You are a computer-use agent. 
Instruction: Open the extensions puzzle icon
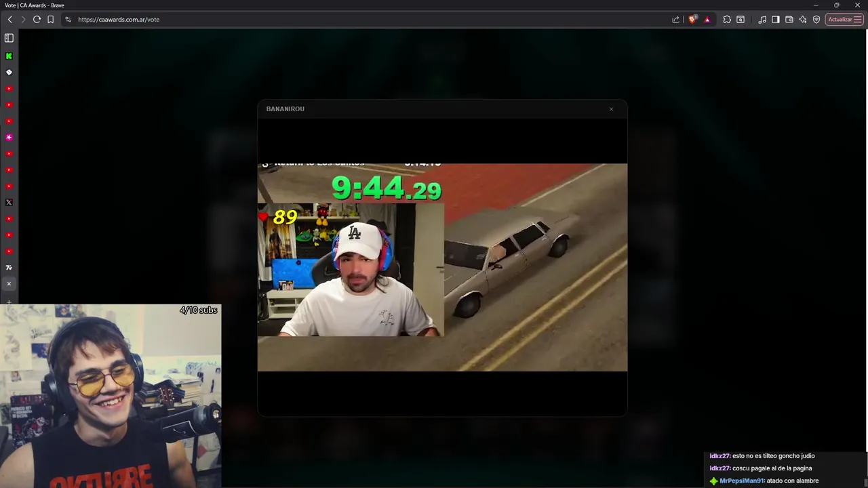(727, 20)
